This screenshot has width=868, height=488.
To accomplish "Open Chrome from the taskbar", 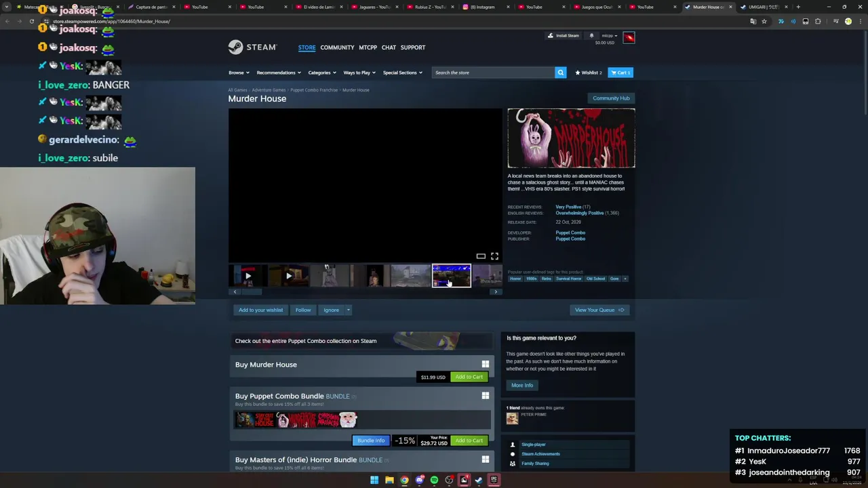I will pyautogui.click(x=404, y=480).
